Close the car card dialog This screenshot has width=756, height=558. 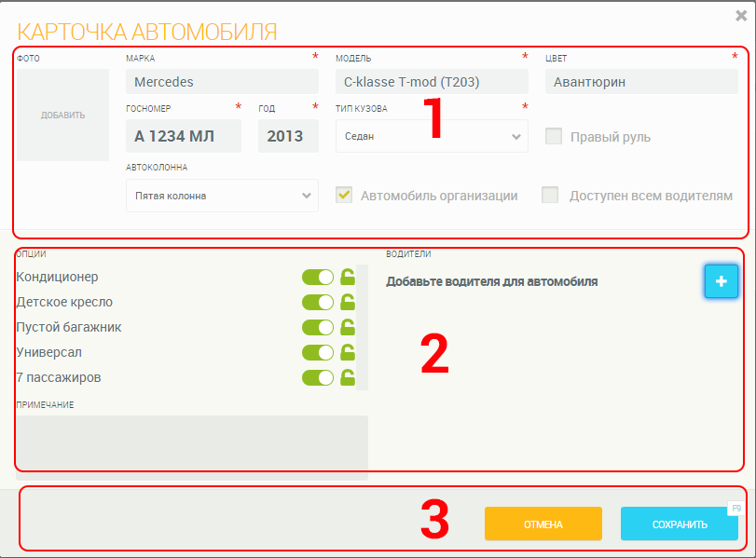coord(741,15)
